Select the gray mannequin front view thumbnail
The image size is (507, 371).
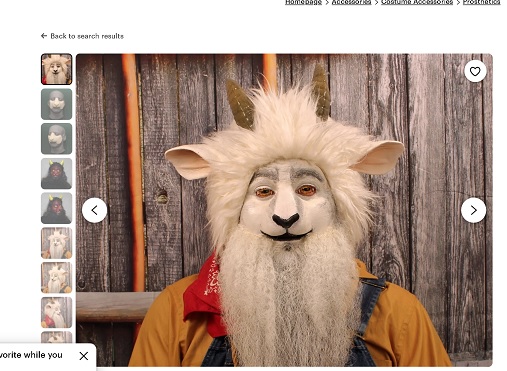57,104
